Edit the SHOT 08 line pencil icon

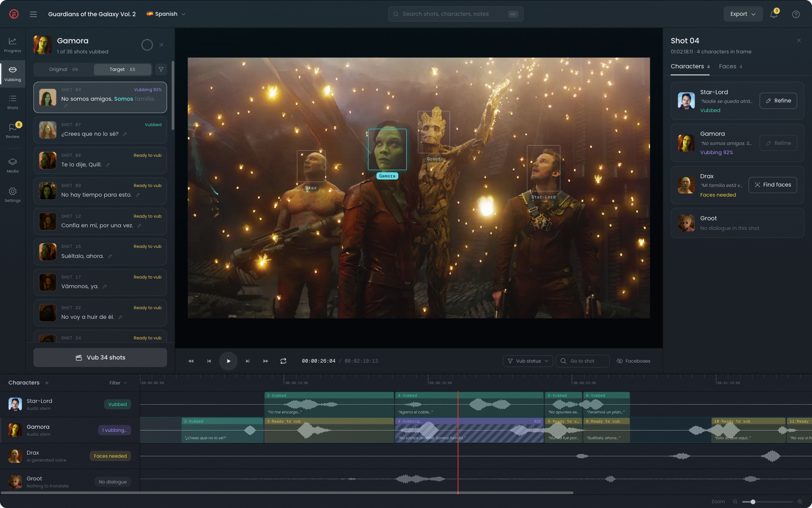point(108,165)
